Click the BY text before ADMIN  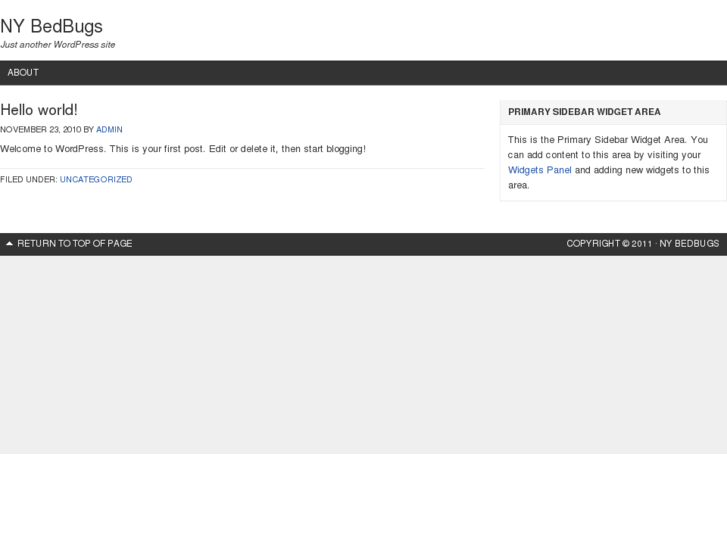(88, 130)
